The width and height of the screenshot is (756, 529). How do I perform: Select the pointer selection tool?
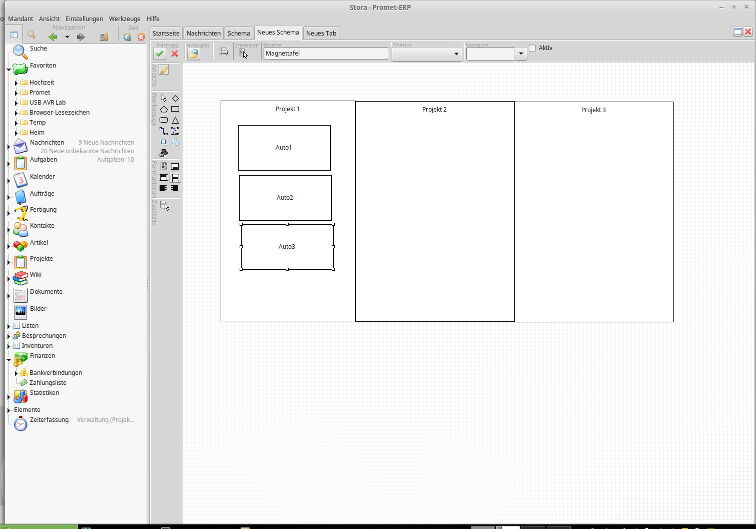click(164, 98)
